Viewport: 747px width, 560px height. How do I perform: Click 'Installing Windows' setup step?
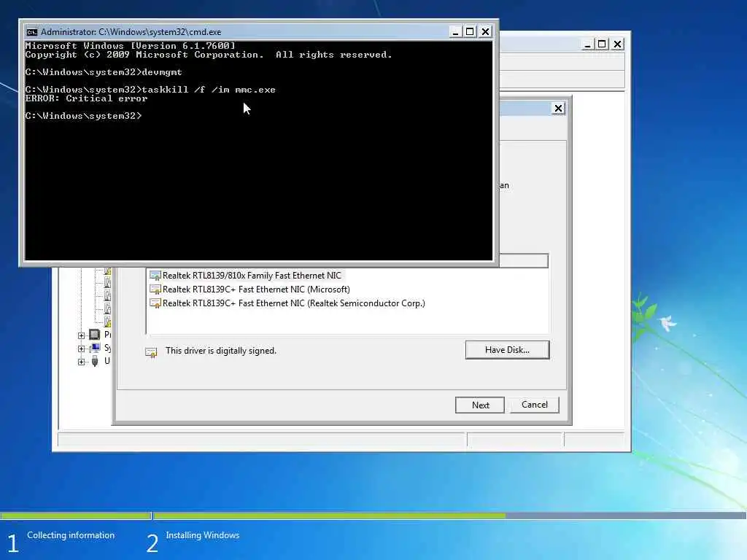(x=203, y=535)
